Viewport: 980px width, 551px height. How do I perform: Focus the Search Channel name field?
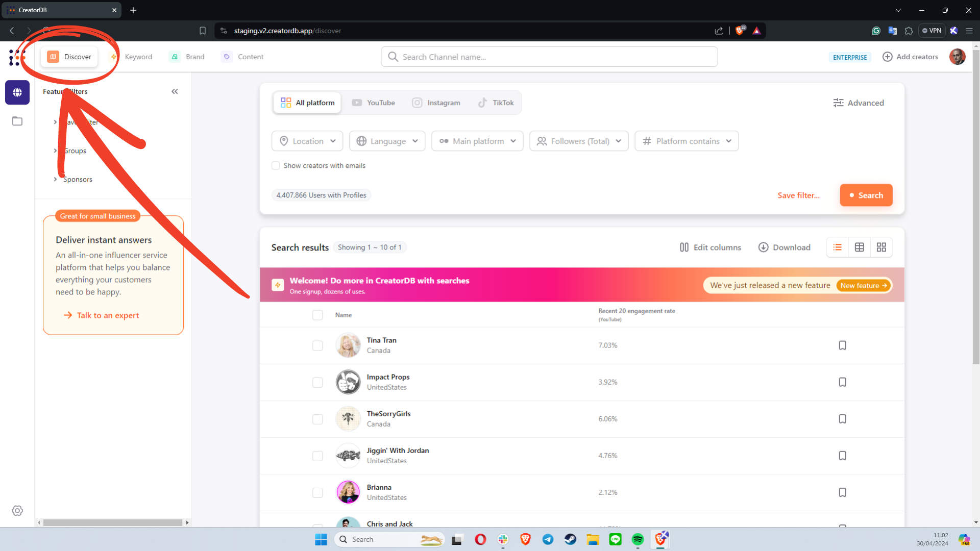tap(549, 57)
